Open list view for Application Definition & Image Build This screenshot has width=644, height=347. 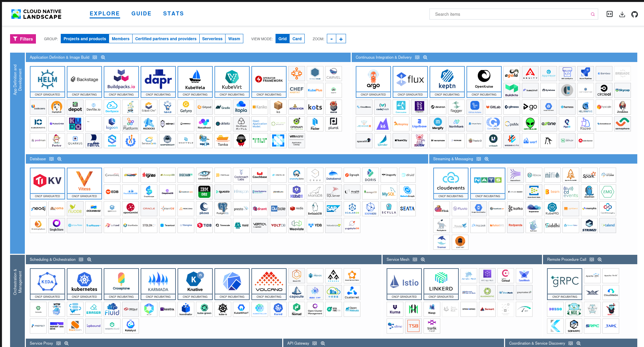click(95, 58)
